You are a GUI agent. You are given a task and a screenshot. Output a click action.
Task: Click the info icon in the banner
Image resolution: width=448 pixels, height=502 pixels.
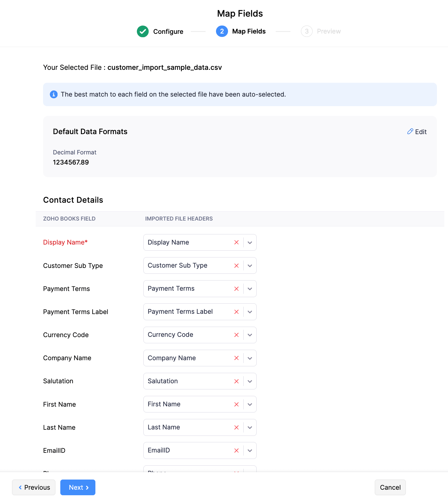coord(54,94)
